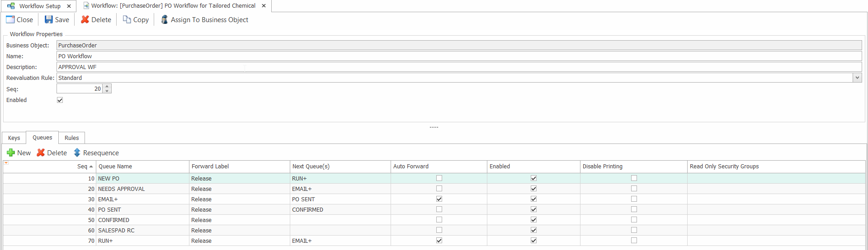Click the Close toolbar icon
The image size is (868, 250).
(x=10, y=20)
